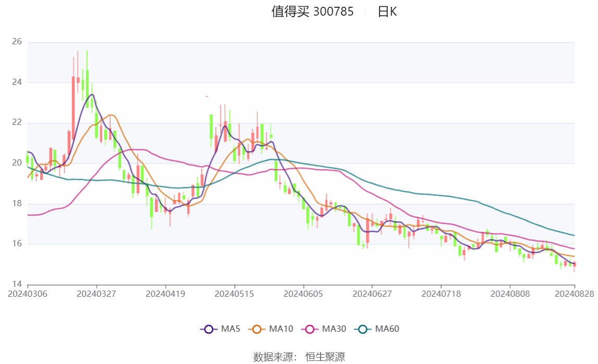Viewport: 598px width, 364px height.
Task: Click the MA5 line peak near 23.4
Action: click(92, 95)
